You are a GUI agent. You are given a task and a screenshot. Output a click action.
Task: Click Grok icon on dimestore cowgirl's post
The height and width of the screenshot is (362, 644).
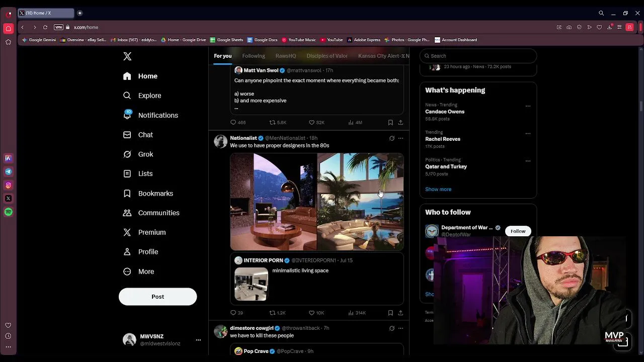(392, 328)
